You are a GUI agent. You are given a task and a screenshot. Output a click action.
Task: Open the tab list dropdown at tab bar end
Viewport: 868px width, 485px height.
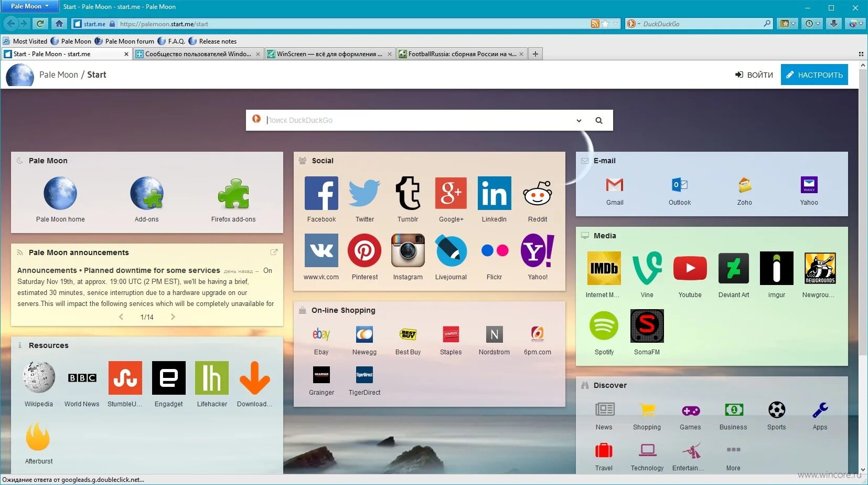coord(862,53)
